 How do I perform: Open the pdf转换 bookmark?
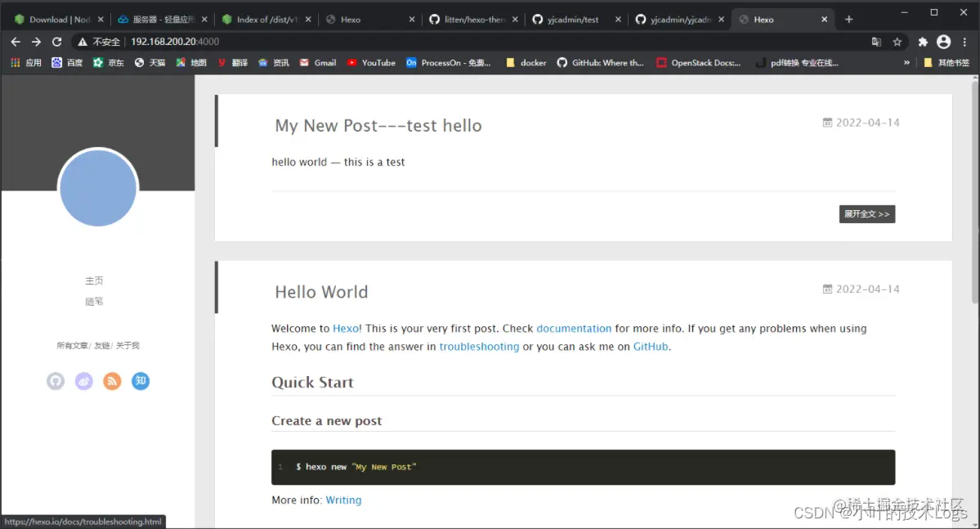[797, 62]
